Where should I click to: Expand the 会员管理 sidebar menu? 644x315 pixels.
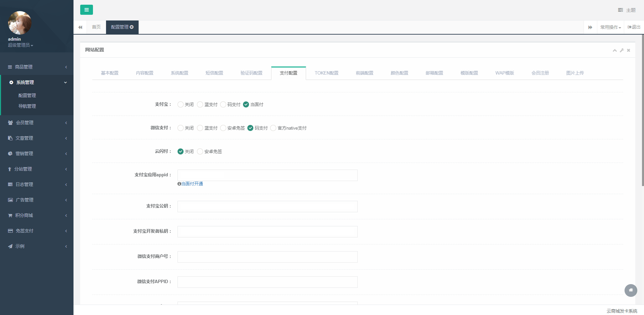(x=37, y=123)
